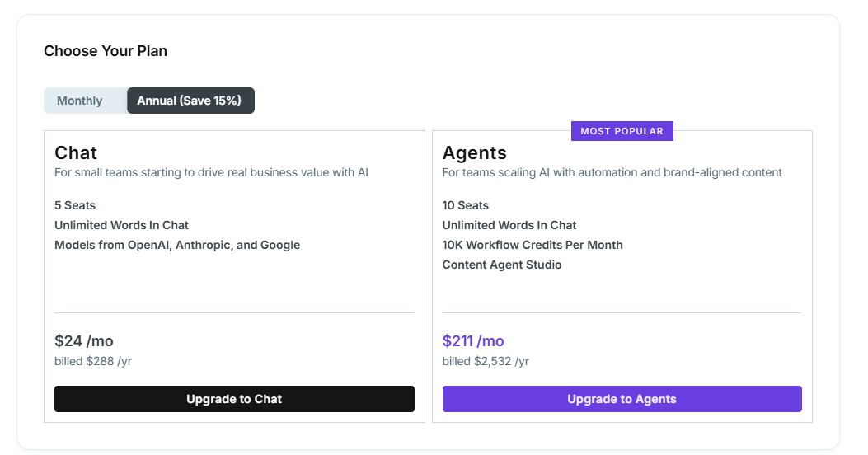The width and height of the screenshot is (868, 455).
Task: Click the 5 Seats feature line
Action: (x=75, y=205)
